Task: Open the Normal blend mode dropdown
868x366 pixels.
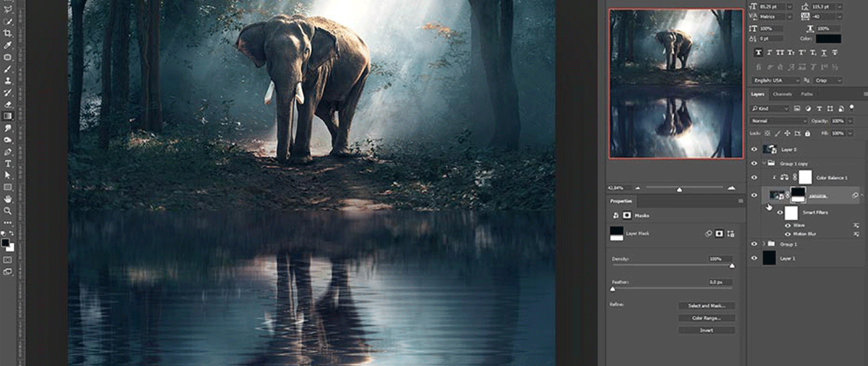Action: pos(779,121)
